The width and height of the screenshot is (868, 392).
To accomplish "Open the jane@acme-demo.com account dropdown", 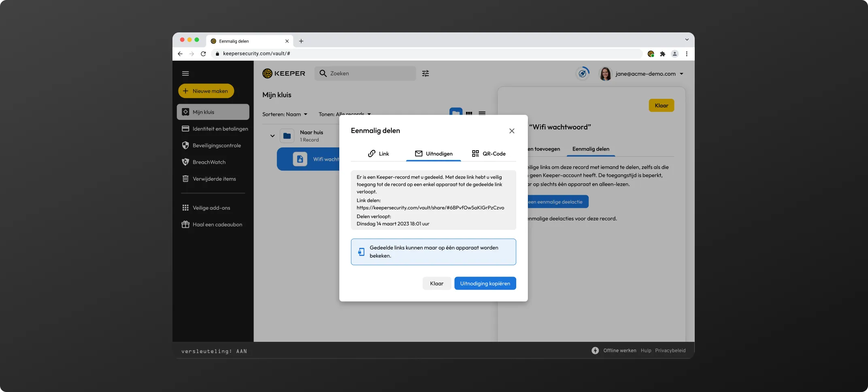I will pyautogui.click(x=649, y=74).
